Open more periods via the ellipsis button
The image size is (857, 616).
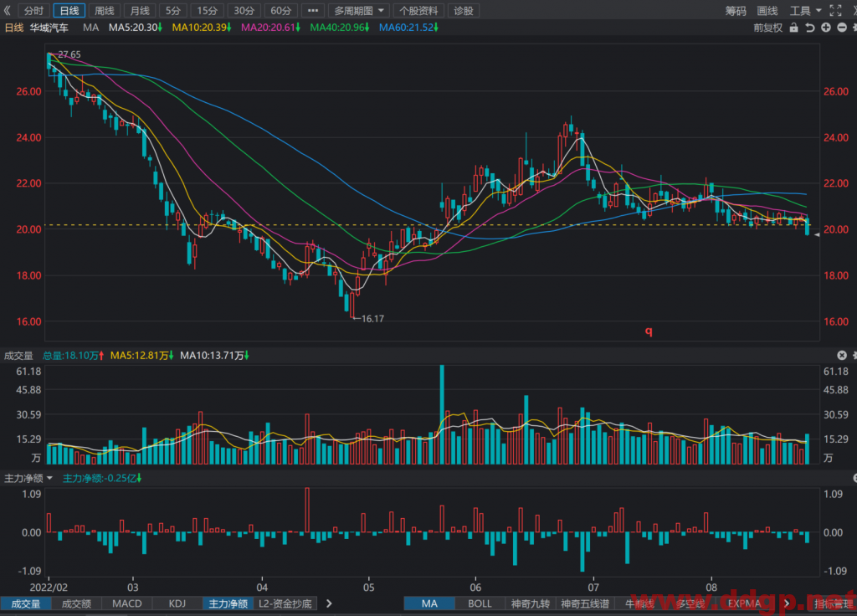pyautogui.click(x=313, y=10)
